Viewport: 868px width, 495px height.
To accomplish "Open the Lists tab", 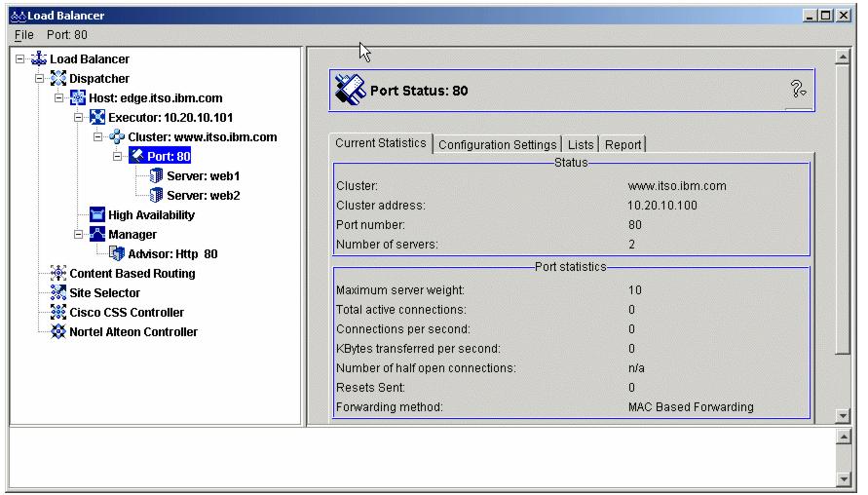I will (581, 144).
